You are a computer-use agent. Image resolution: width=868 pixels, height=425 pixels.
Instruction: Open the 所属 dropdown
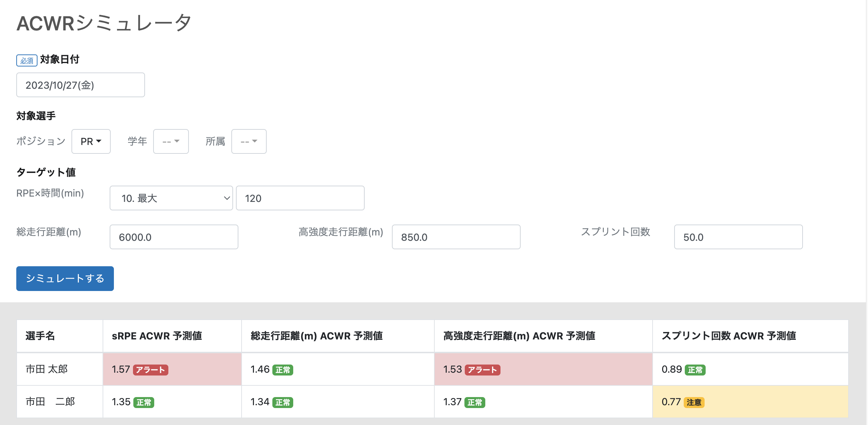249,141
